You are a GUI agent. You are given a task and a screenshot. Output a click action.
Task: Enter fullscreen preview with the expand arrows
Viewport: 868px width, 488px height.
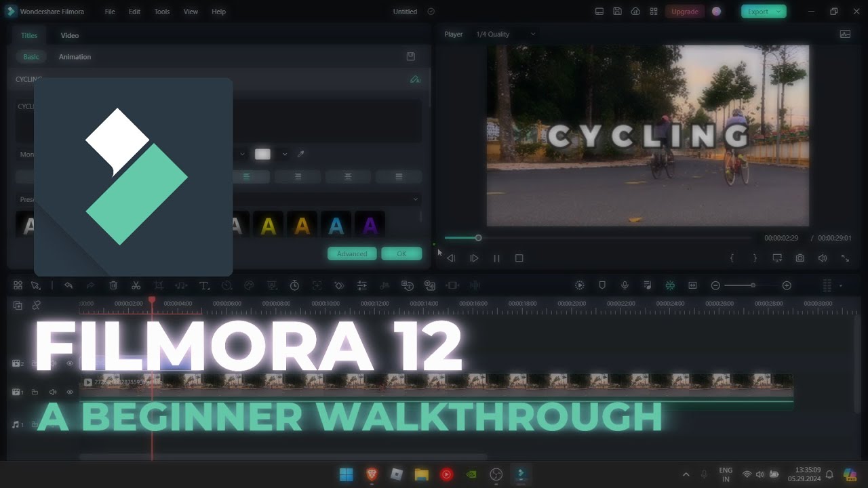click(845, 258)
